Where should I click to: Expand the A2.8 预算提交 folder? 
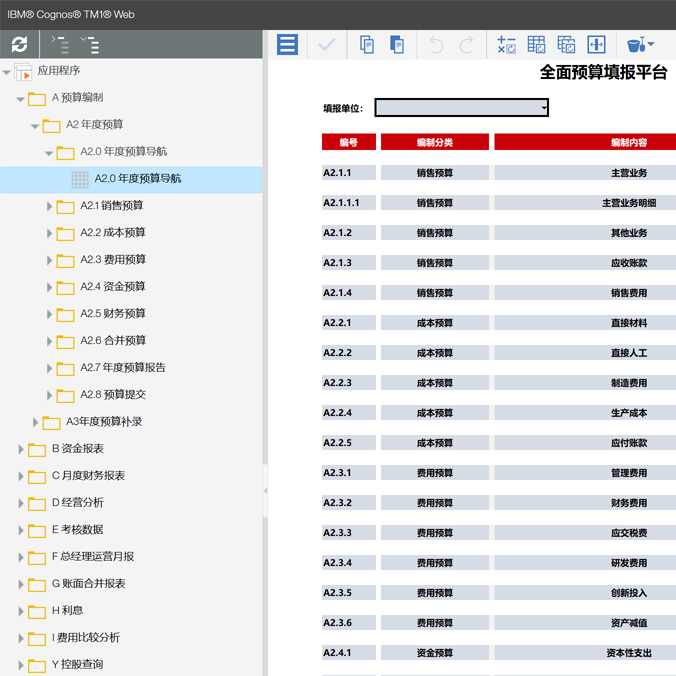point(49,396)
